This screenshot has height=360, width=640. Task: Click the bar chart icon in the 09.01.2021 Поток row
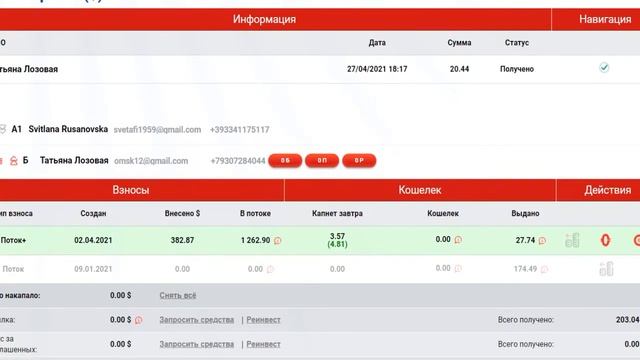point(606,269)
